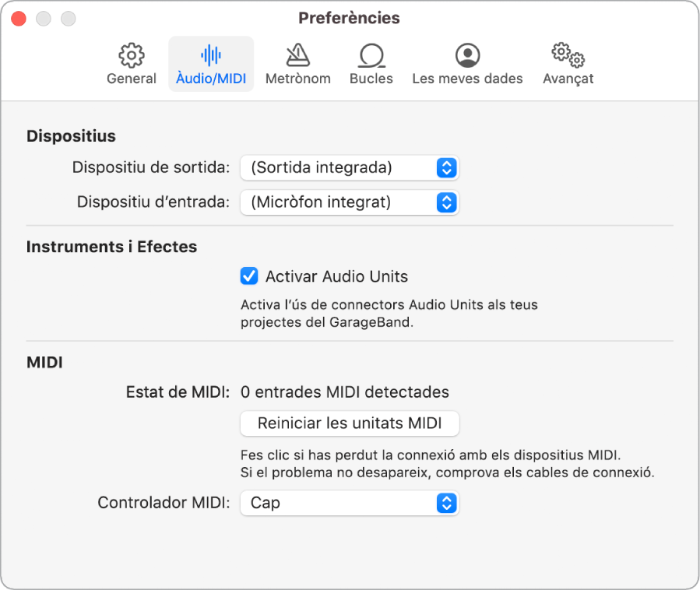The height and width of the screenshot is (590, 700).
Task: Toggle the Audio Units checkbox off
Action: point(248,276)
